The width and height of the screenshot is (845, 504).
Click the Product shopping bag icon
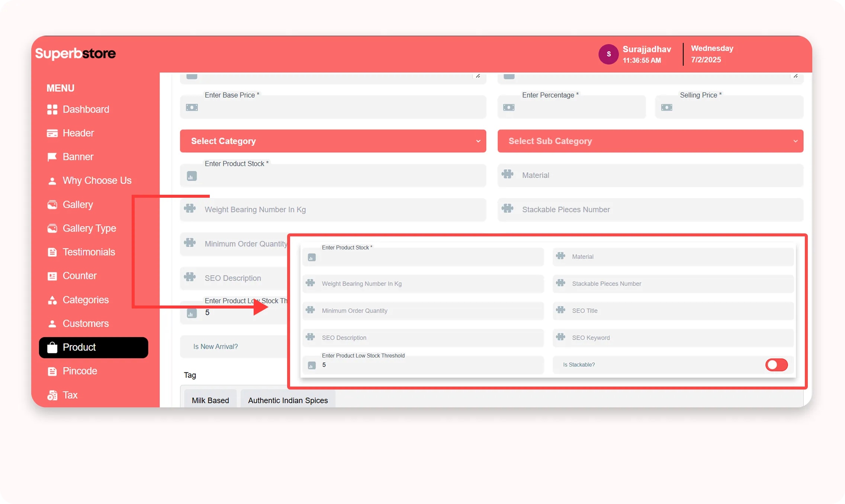[52, 348]
